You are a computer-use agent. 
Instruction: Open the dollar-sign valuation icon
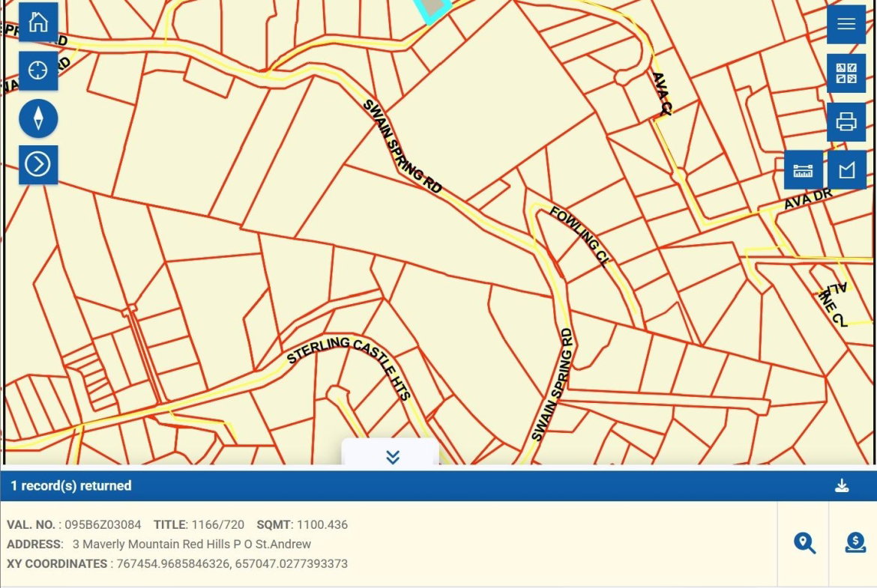pyautogui.click(x=855, y=543)
